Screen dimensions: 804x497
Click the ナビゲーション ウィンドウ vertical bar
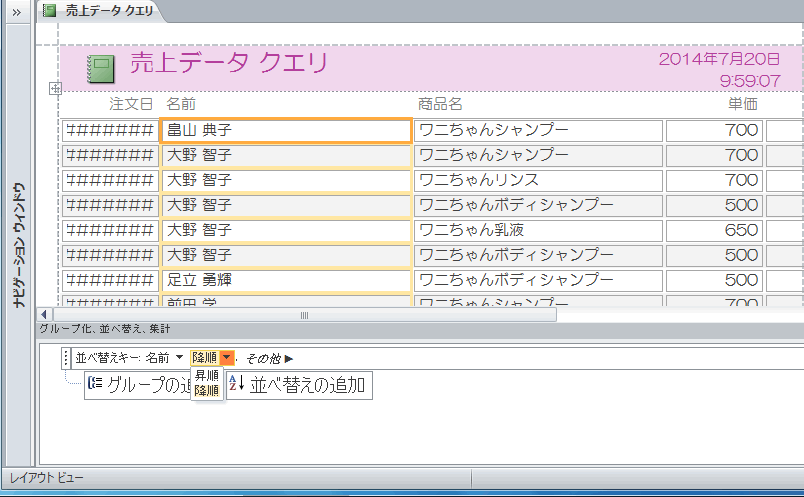[19, 245]
